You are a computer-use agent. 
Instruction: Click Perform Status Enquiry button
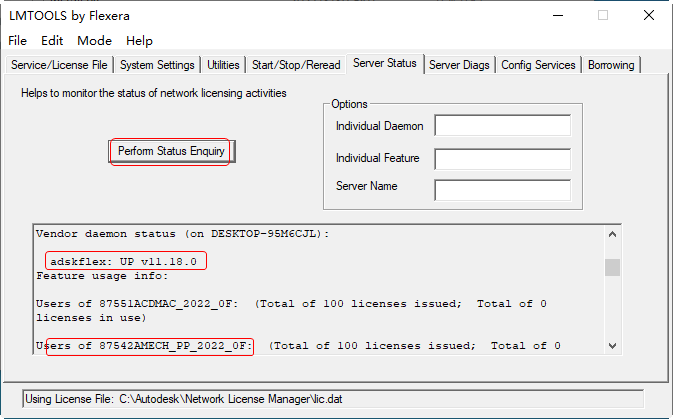coord(171,151)
